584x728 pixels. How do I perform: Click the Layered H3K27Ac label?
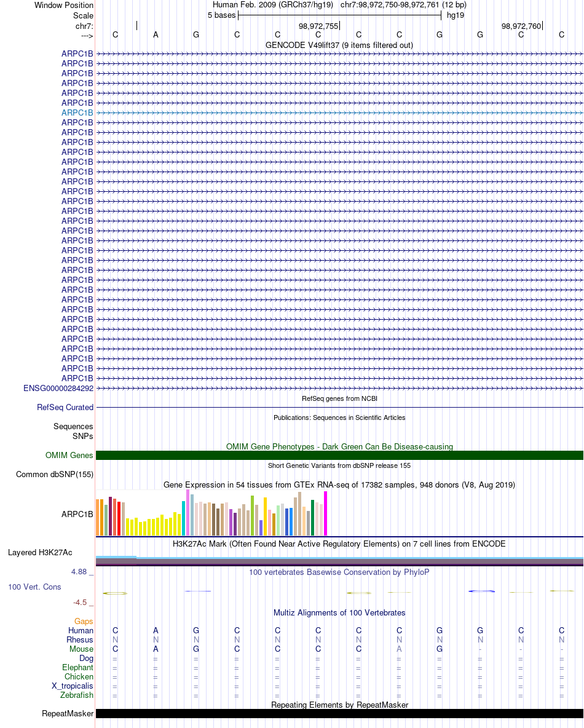point(40,553)
